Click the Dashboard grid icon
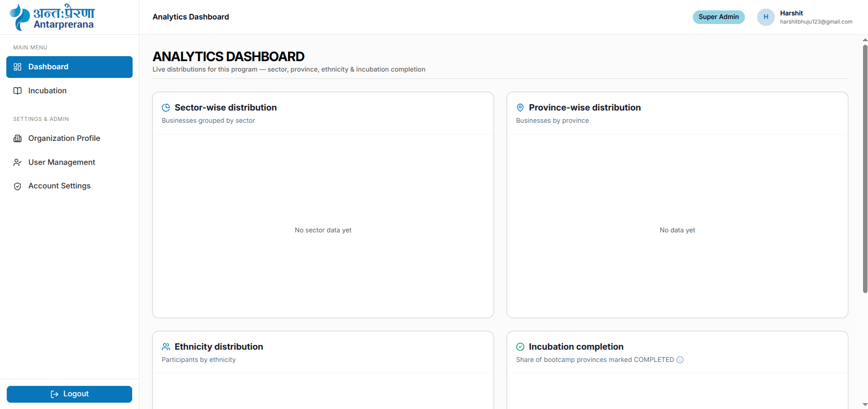 [x=18, y=67]
